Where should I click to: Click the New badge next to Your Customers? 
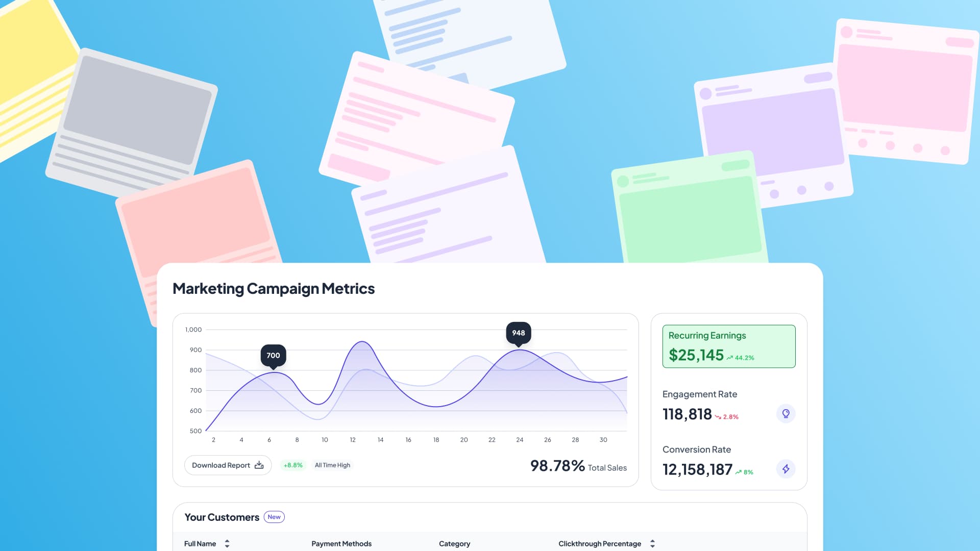coord(274,517)
